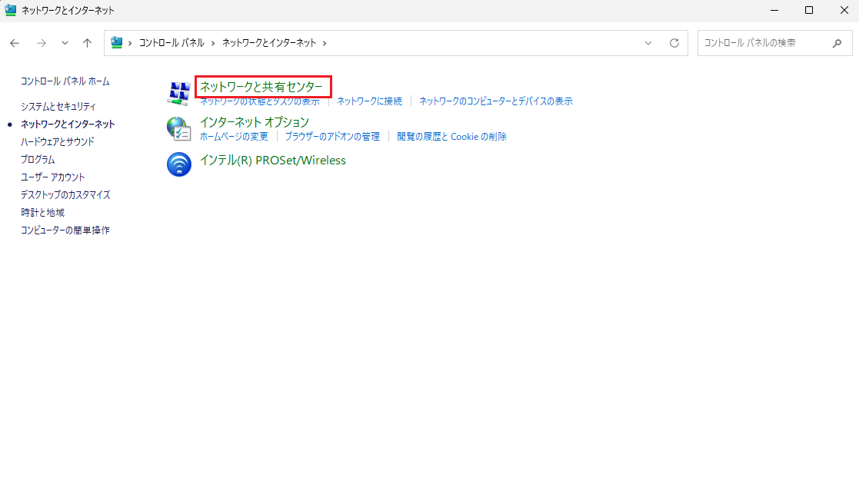
Task: Open ネットワークと共有センター
Action: tap(261, 86)
